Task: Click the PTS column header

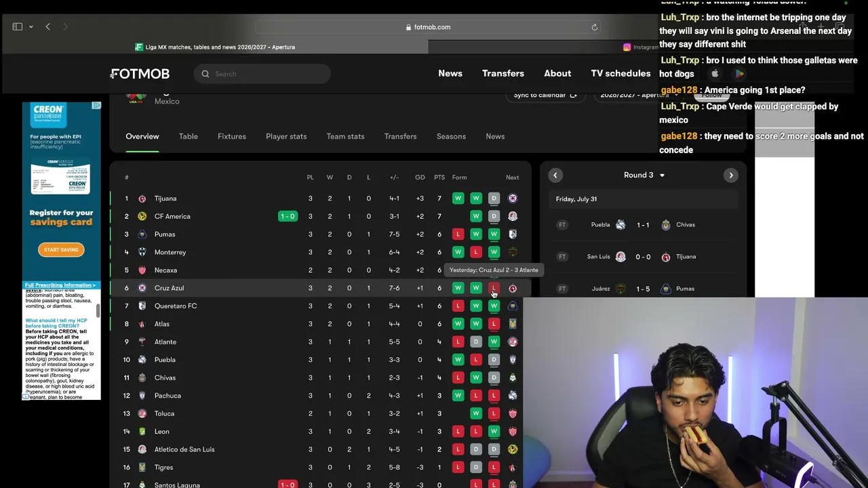Action: tap(439, 178)
